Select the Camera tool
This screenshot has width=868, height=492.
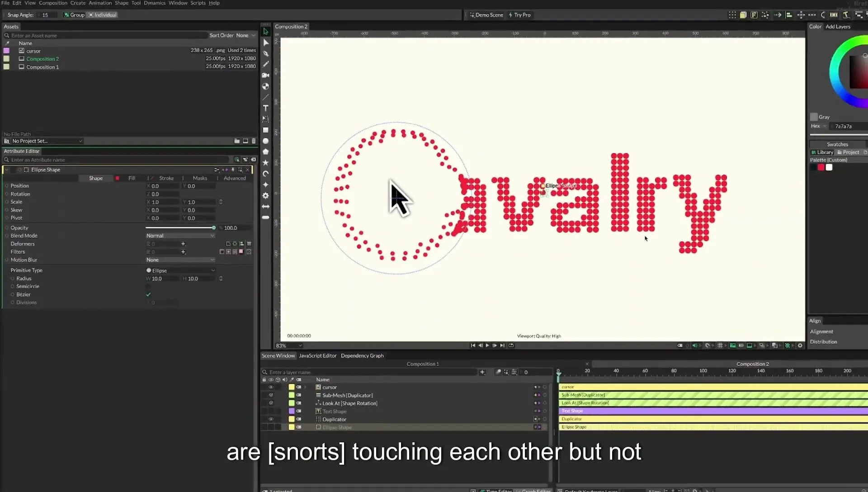coord(266,75)
